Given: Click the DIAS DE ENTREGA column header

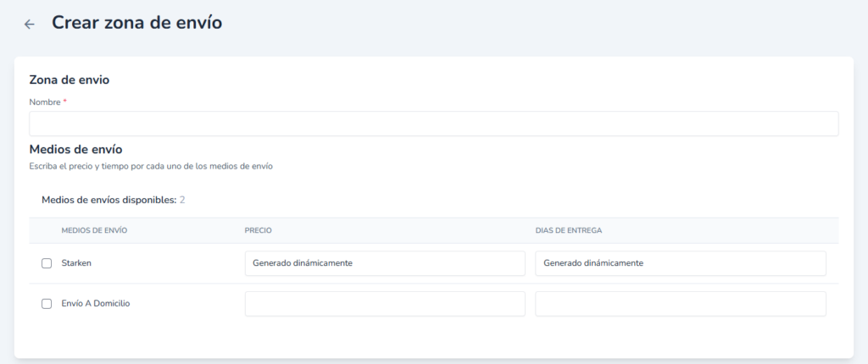Looking at the screenshot, I should click(x=569, y=230).
